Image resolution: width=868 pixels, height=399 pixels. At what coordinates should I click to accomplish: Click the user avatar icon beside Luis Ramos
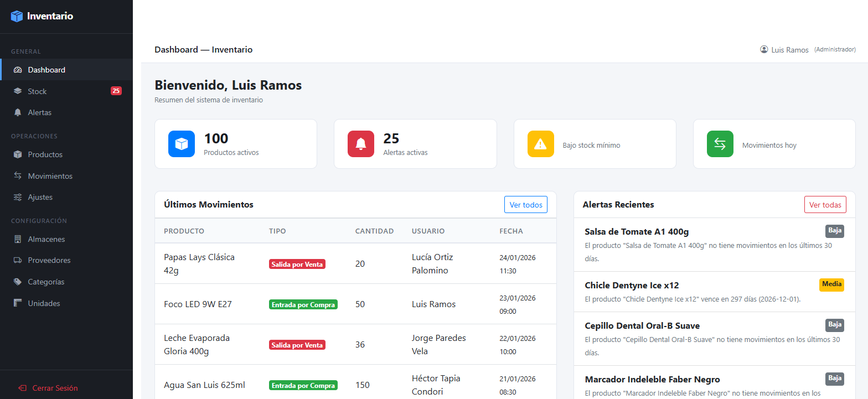coord(764,49)
